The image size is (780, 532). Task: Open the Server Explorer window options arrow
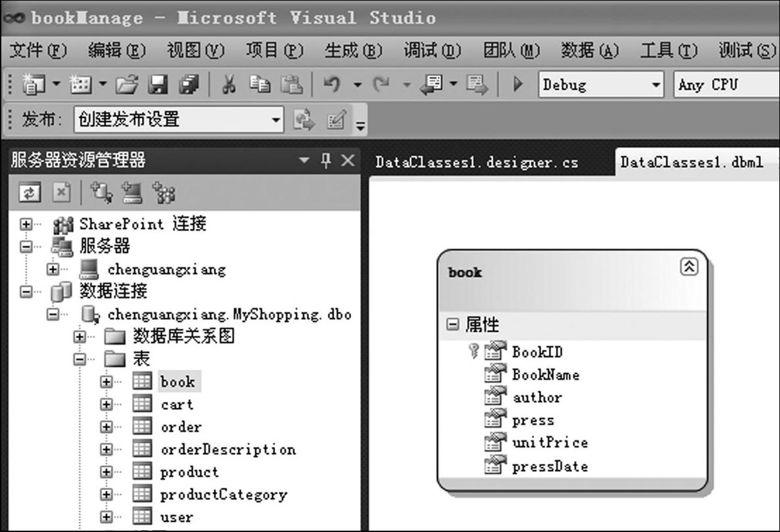coord(304,160)
